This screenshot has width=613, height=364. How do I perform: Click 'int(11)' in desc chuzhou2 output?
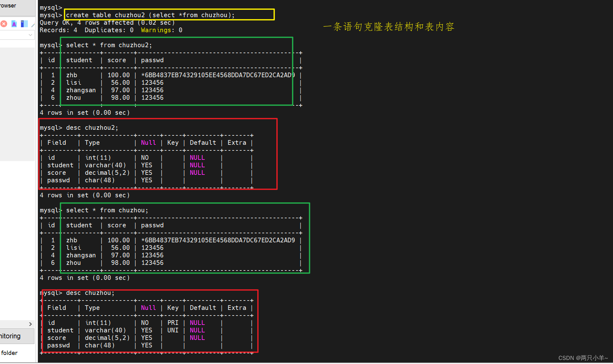(98, 158)
